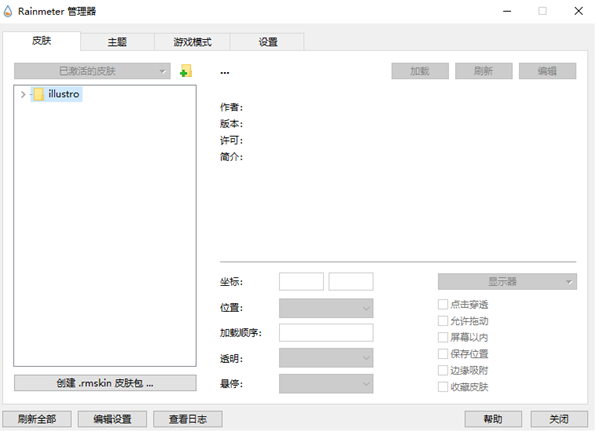The width and height of the screenshot is (595, 431).
Task: Check the 保存位置 checkbox
Action: [x=443, y=354]
